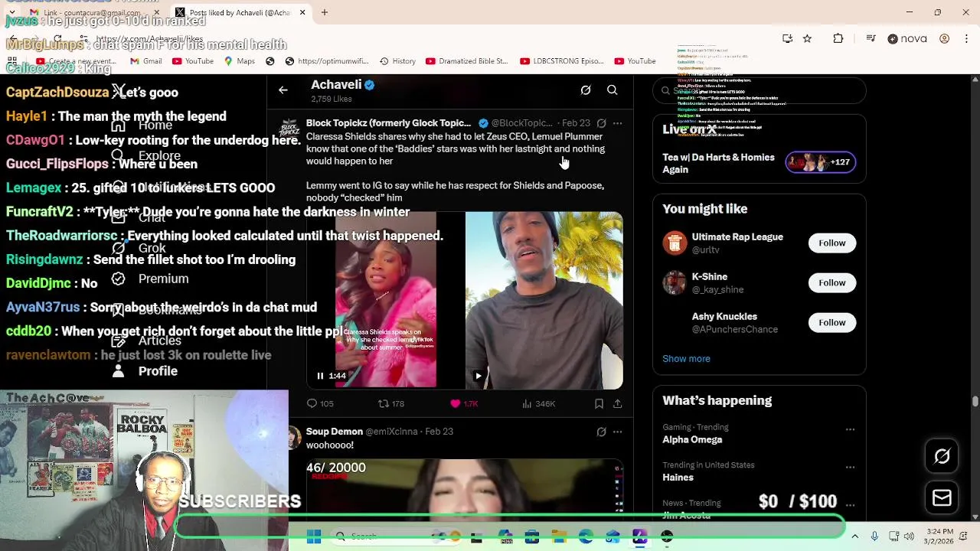The image size is (980, 551).
Task: Open K-Shine avatar in suggestions
Action: click(675, 283)
